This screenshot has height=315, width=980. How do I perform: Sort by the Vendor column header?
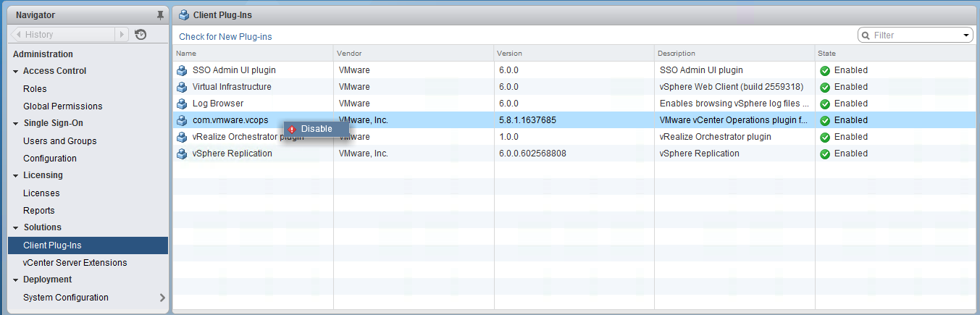[x=414, y=53]
